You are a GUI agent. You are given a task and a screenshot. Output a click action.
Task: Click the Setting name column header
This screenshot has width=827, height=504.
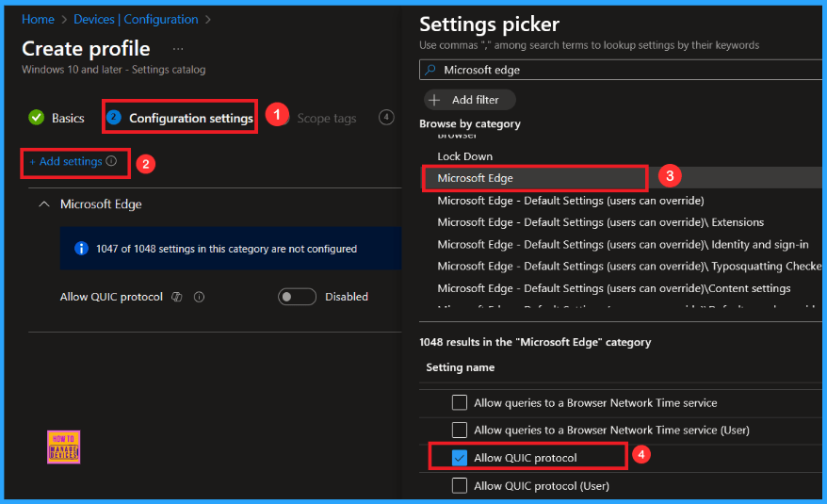pyautogui.click(x=461, y=367)
